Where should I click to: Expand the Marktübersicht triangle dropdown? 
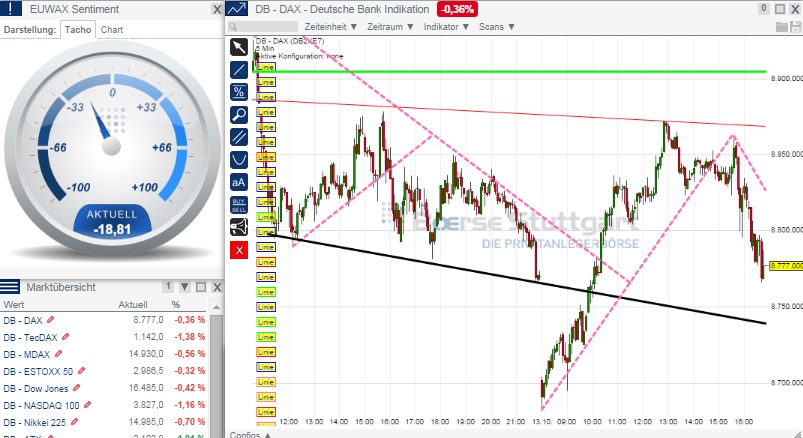(x=185, y=287)
